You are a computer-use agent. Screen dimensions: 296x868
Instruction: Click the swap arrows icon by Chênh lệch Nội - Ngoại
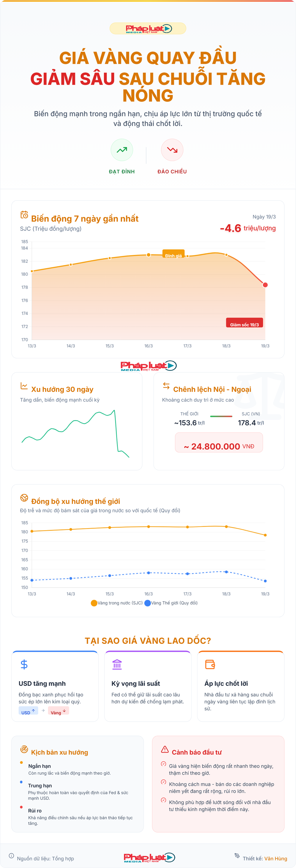pos(166,386)
